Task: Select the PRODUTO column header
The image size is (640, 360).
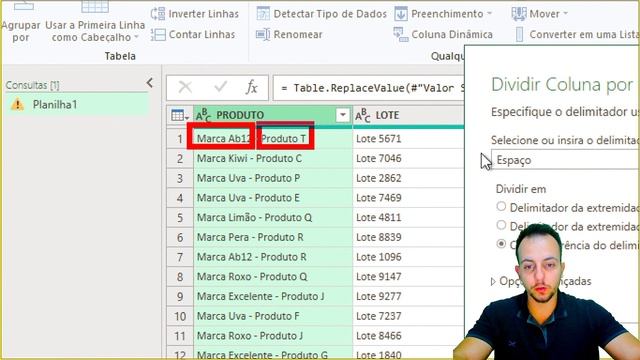Action: [273, 116]
